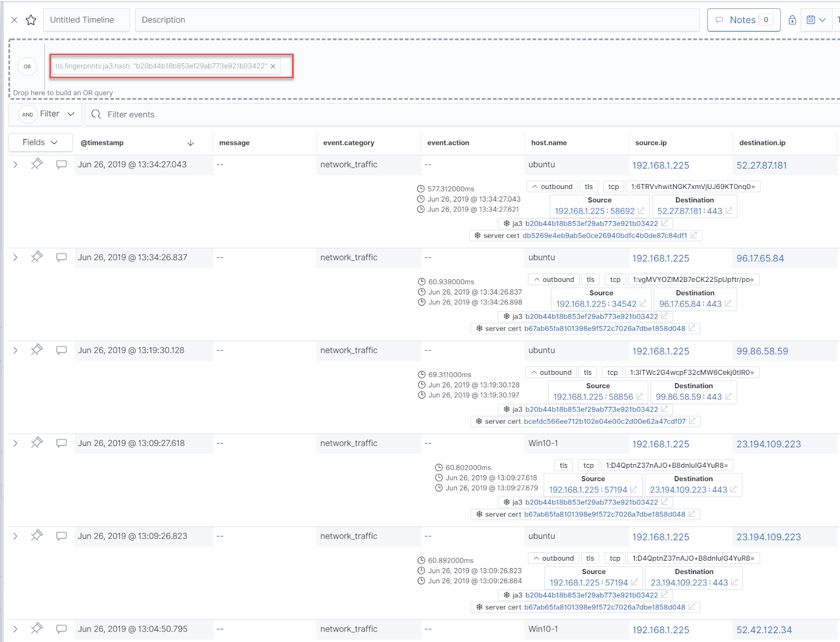The width and height of the screenshot is (840, 642).
Task: Add note to the 13:09:27.618 event
Action: pyautogui.click(x=61, y=443)
